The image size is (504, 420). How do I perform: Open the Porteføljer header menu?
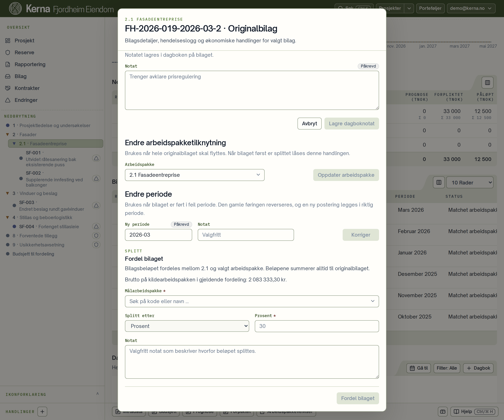pos(430,8)
